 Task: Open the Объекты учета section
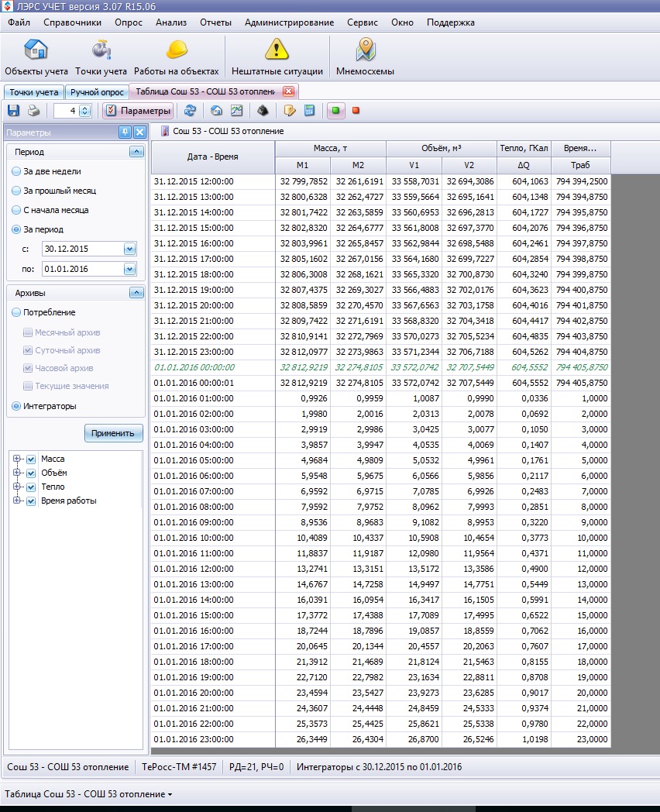click(36, 57)
